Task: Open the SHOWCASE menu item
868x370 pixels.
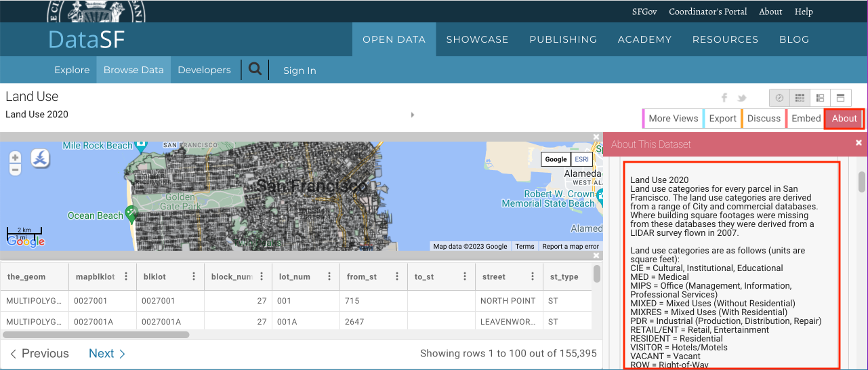Action: tap(477, 39)
